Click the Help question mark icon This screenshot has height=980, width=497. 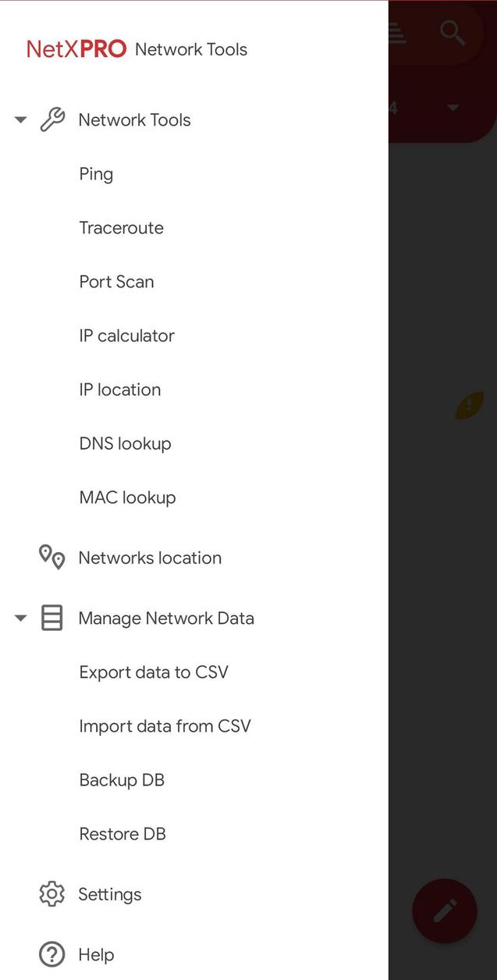pos(51,953)
